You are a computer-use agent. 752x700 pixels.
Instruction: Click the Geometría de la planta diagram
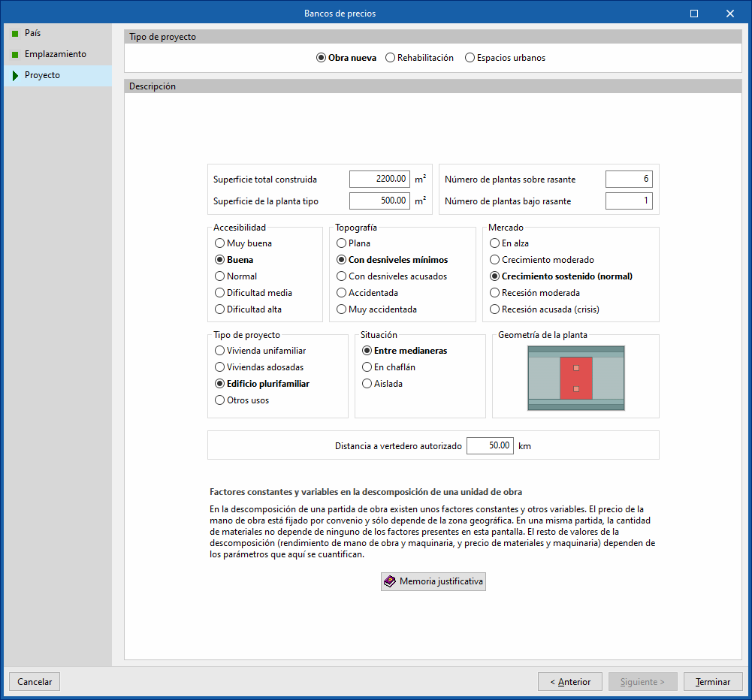[x=576, y=379]
